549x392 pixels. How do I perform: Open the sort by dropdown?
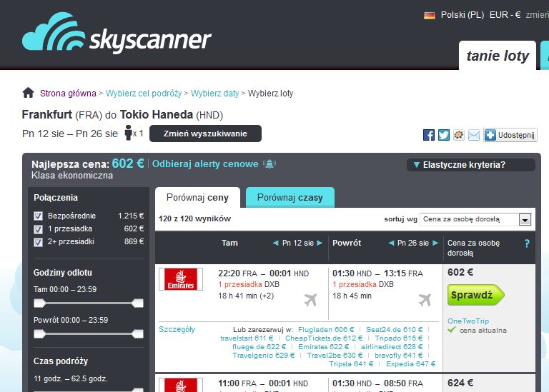[475, 219]
